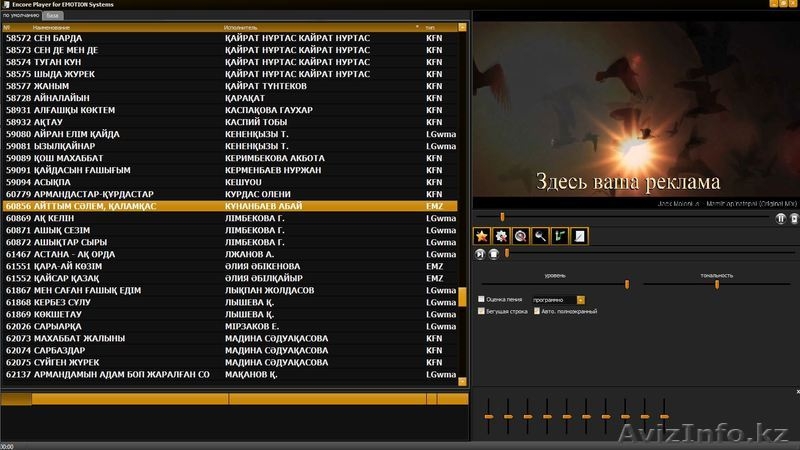Enable the Оценка пения checkbox
The height and width of the screenshot is (450, 800).
[x=482, y=299]
